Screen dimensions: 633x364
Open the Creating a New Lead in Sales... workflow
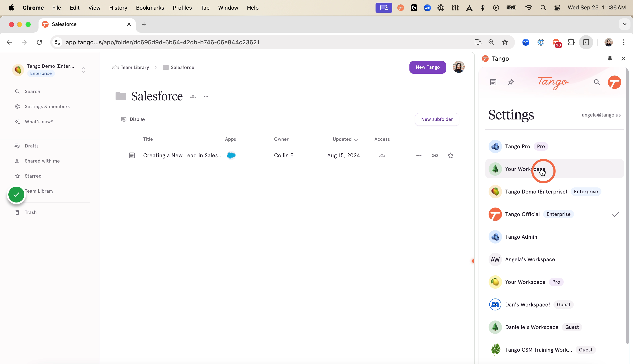pos(183,155)
